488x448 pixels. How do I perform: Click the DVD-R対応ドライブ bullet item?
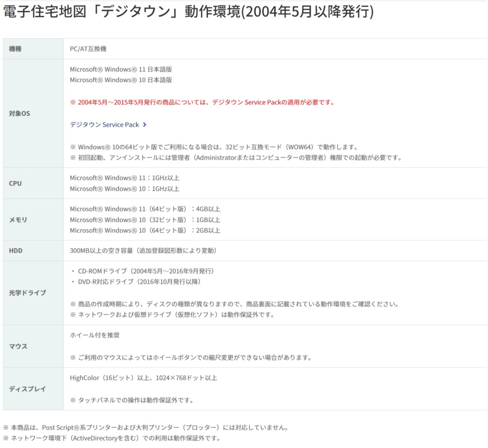pyautogui.click(x=136, y=282)
